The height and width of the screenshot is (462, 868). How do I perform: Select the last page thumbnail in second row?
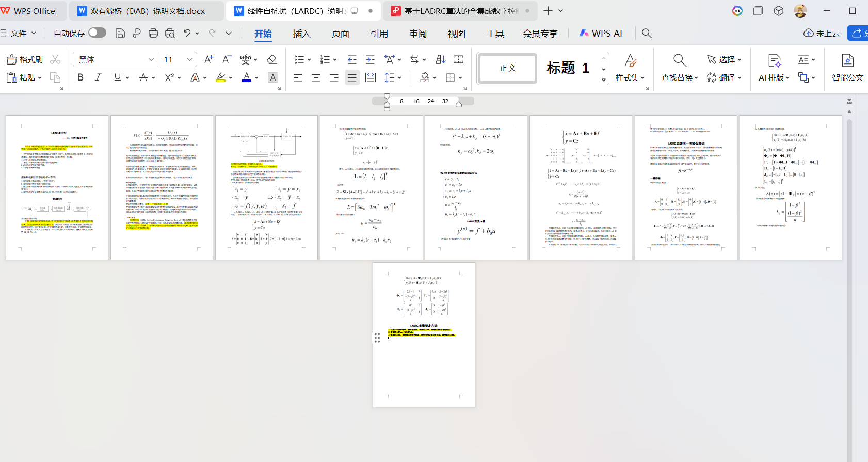(x=424, y=335)
